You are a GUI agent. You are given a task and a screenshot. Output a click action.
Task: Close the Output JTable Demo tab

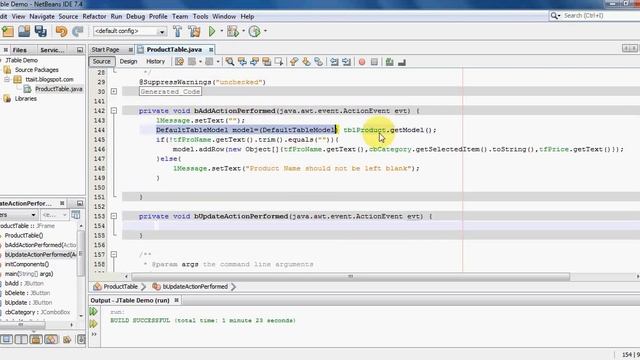point(177,300)
